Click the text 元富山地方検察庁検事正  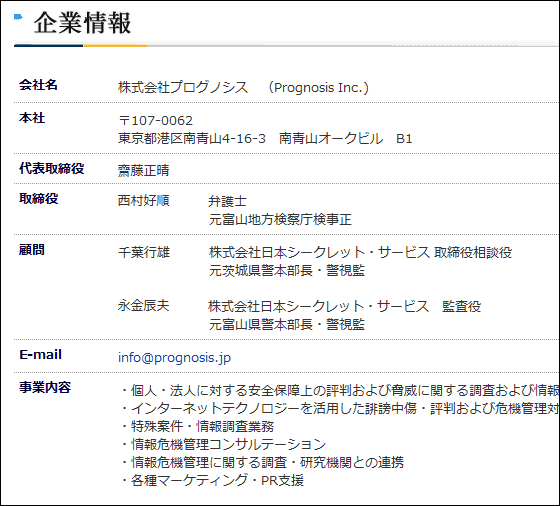[280, 219]
